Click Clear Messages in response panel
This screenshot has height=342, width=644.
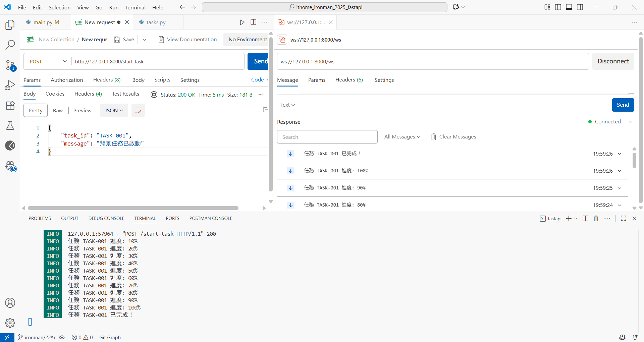(x=453, y=137)
